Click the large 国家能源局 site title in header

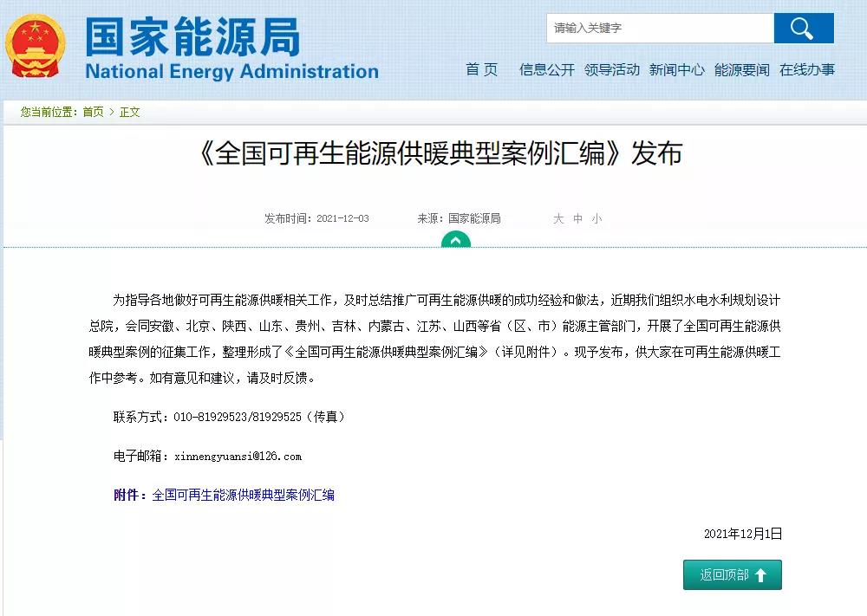[192, 37]
